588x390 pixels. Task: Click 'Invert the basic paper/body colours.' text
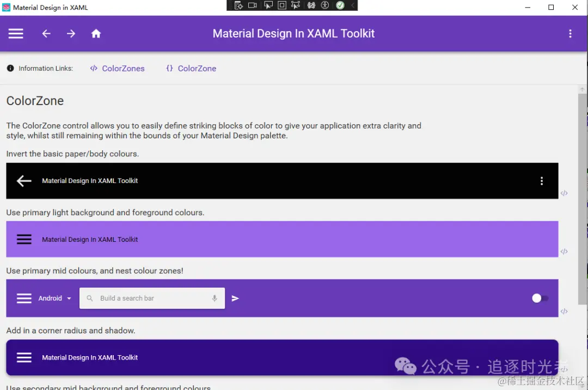tap(72, 154)
